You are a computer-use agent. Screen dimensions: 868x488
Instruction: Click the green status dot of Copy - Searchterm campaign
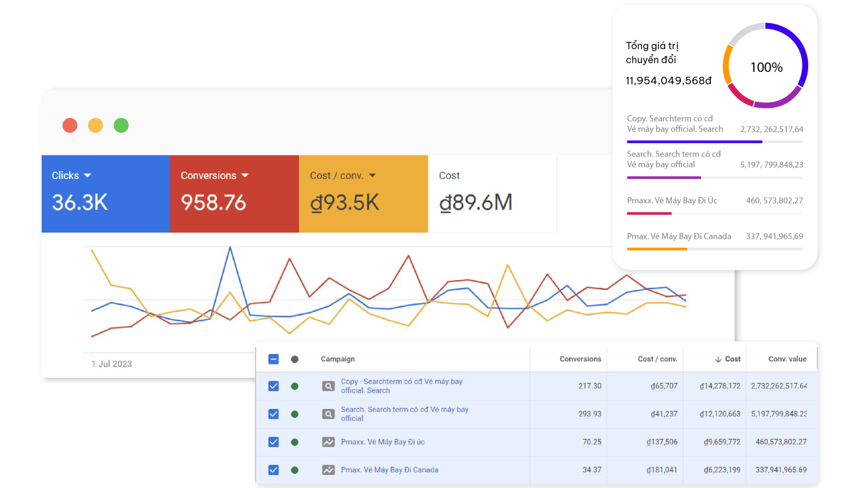pos(294,386)
